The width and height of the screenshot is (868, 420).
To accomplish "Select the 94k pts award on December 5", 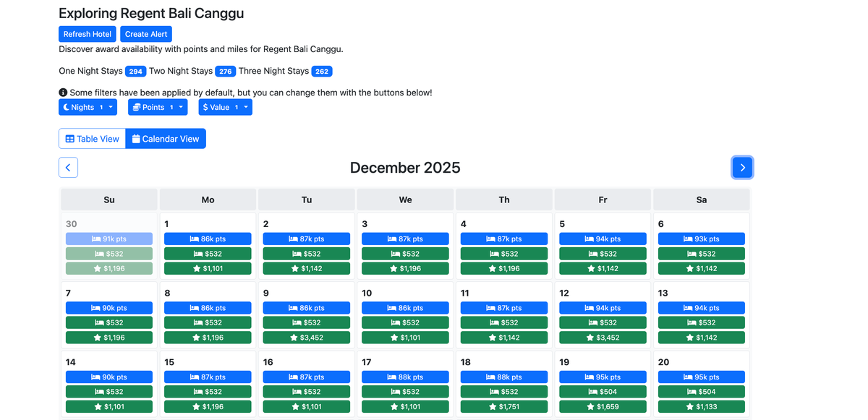I will [x=603, y=239].
